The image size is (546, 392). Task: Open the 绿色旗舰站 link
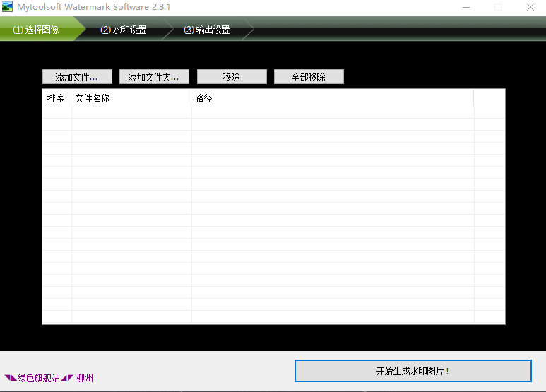[x=39, y=378]
